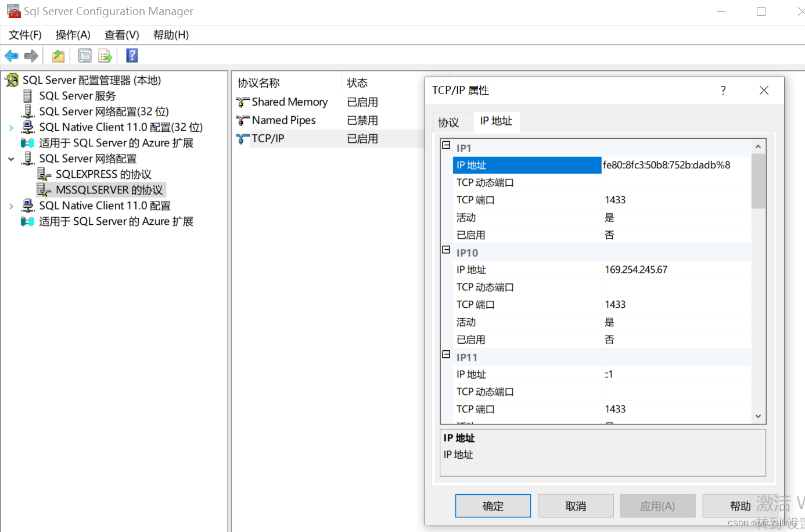The width and height of the screenshot is (805, 532).
Task: Click the Back arrow toolbar icon
Action: click(12, 56)
